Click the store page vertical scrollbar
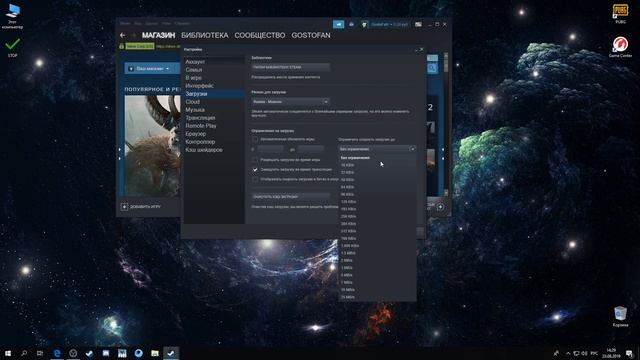Screen dimensions: 640x360 coord(446,124)
